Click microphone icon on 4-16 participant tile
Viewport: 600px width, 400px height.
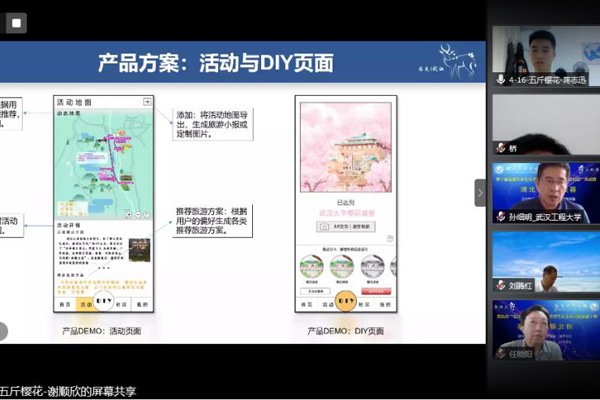tap(500, 78)
